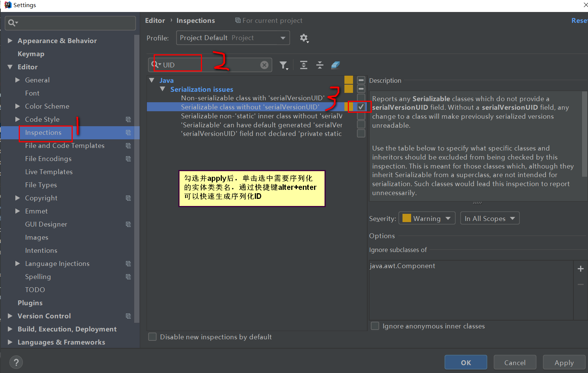Select Font under Editor
Viewport: 588px width, 373px height.
32,93
